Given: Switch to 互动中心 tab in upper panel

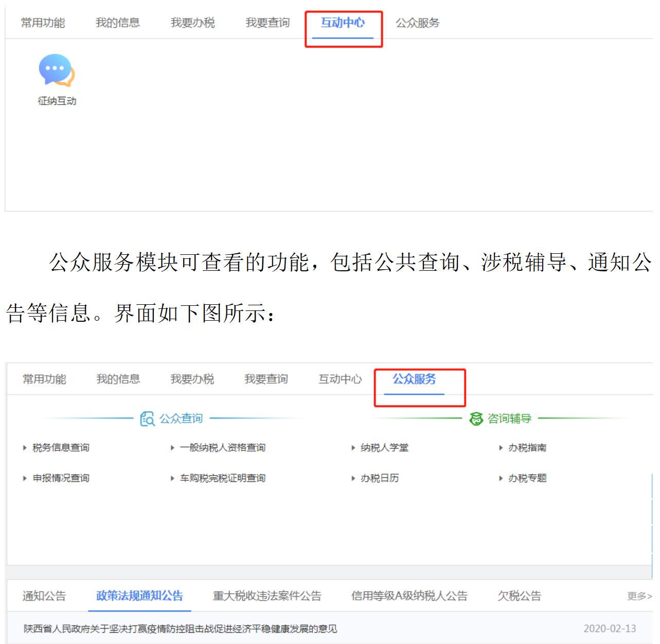Looking at the screenshot, I should 343,23.
